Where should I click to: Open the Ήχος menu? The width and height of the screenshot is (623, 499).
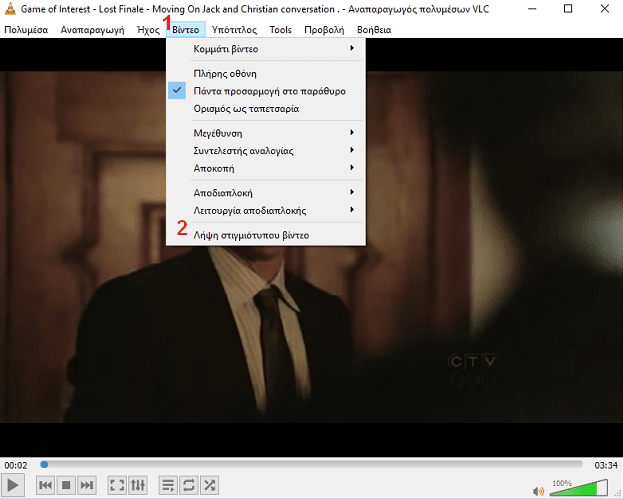click(x=148, y=30)
